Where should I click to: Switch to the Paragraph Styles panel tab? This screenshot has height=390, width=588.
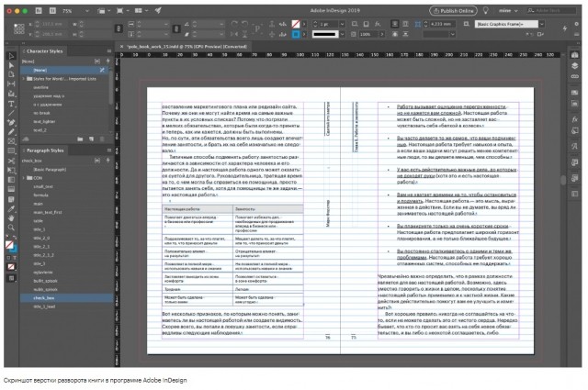tap(45, 150)
